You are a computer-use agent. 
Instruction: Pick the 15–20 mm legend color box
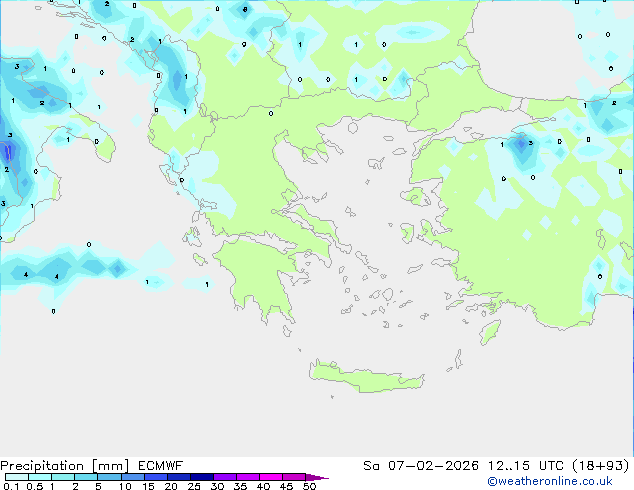click(x=156, y=477)
